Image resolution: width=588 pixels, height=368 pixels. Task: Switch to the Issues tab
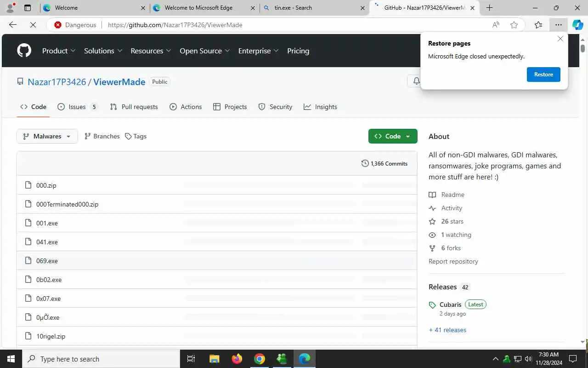pos(77,107)
